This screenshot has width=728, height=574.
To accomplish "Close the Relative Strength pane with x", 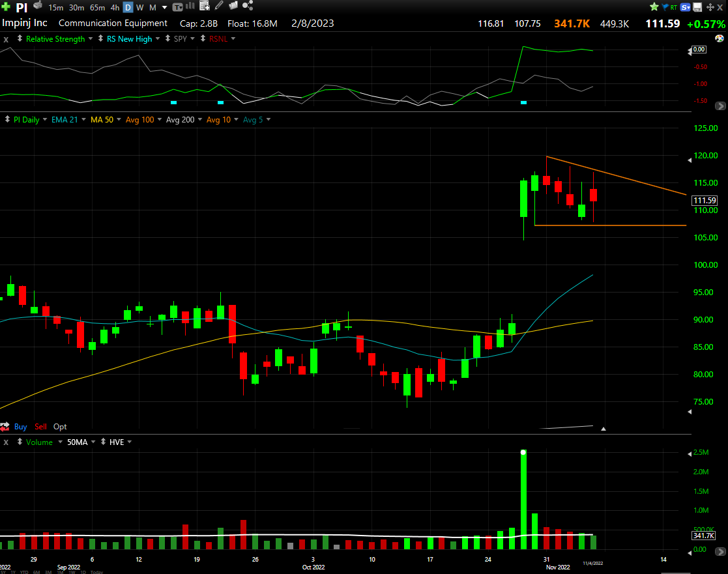I will coord(6,40).
